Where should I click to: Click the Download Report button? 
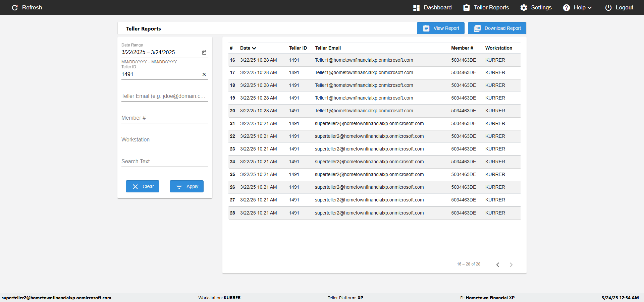pos(497,28)
